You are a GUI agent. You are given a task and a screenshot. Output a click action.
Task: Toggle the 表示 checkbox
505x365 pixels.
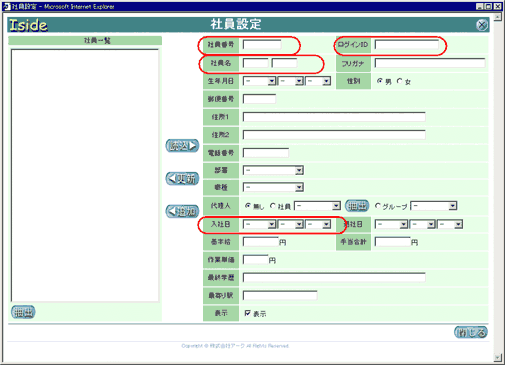tap(247, 313)
